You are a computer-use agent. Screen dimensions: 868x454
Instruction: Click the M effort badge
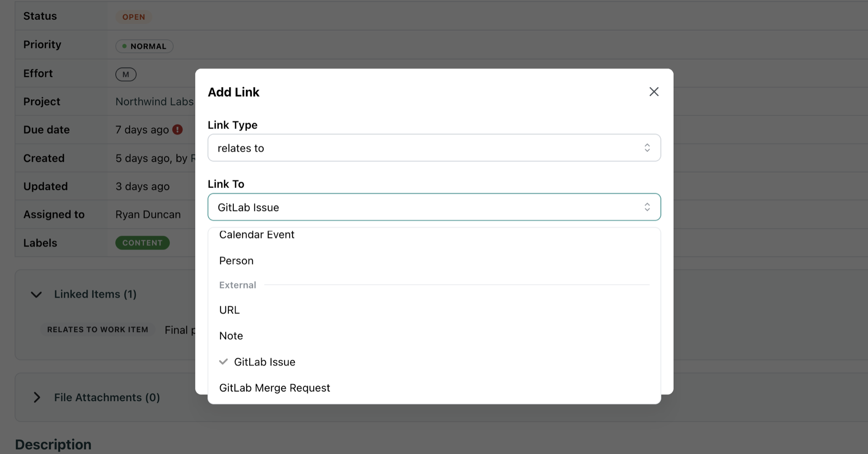(x=126, y=75)
